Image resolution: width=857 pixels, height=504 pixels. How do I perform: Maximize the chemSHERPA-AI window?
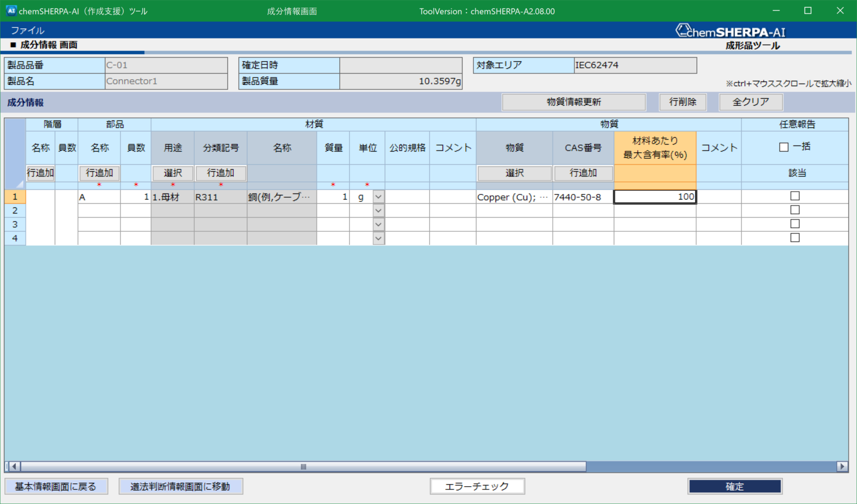807,11
